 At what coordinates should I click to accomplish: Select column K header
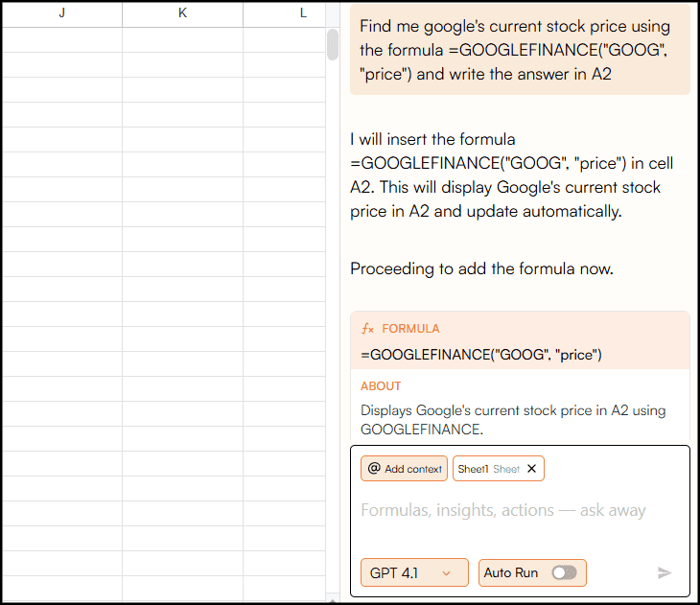click(x=182, y=13)
